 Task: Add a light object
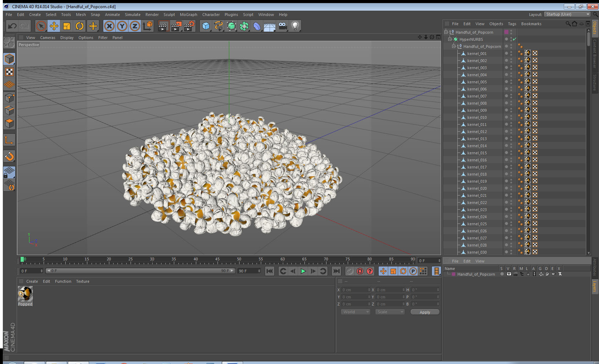295,26
